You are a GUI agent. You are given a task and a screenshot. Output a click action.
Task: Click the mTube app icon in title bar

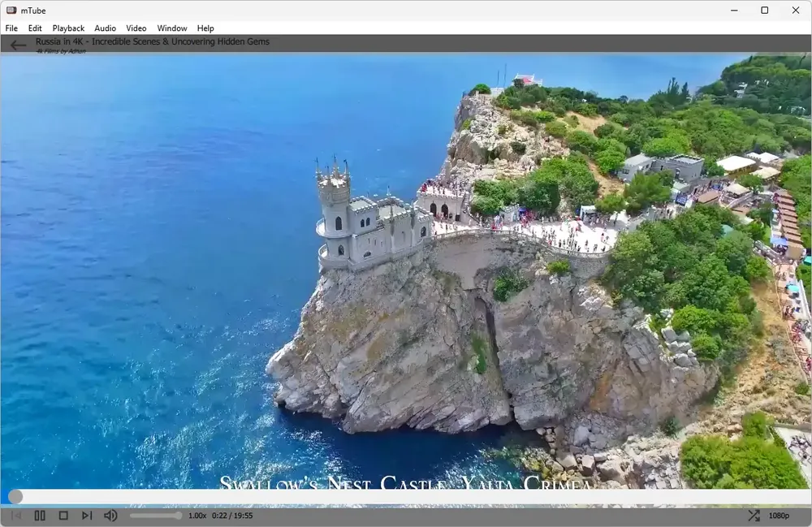[11, 11]
